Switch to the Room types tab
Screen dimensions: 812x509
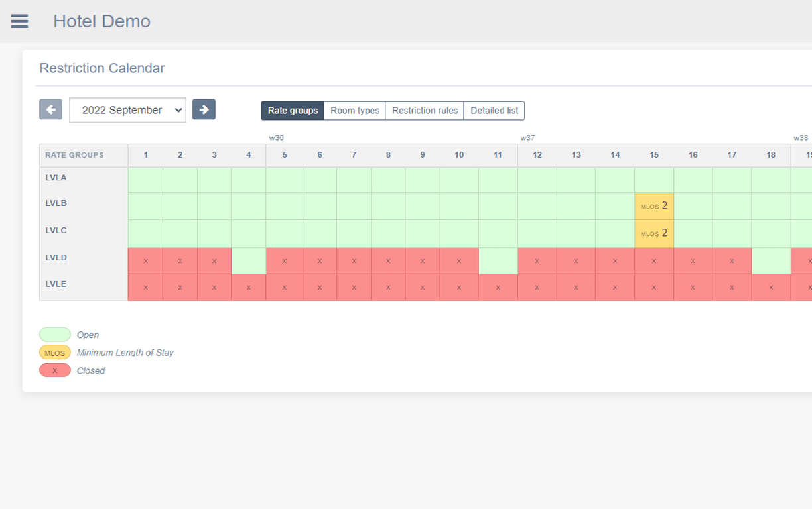click(x=355, y=111)
